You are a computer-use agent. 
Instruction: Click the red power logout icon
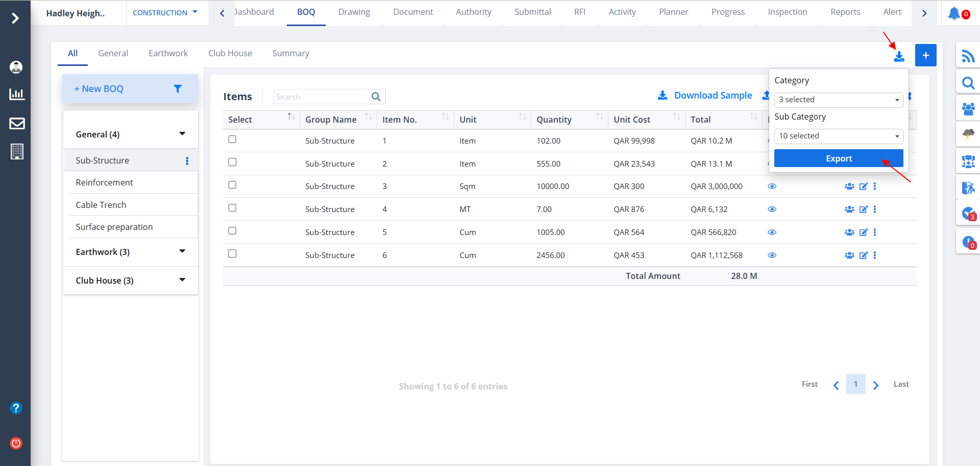coord(16,443)
